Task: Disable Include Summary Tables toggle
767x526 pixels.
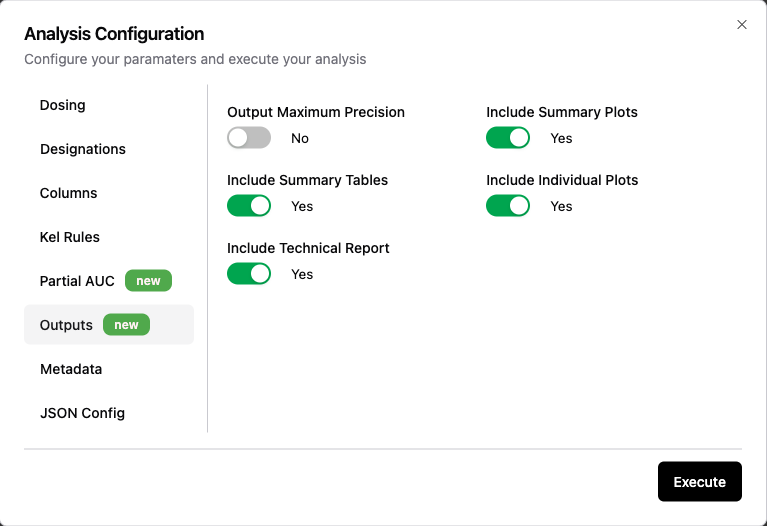Action: click(x=248, y=206)
